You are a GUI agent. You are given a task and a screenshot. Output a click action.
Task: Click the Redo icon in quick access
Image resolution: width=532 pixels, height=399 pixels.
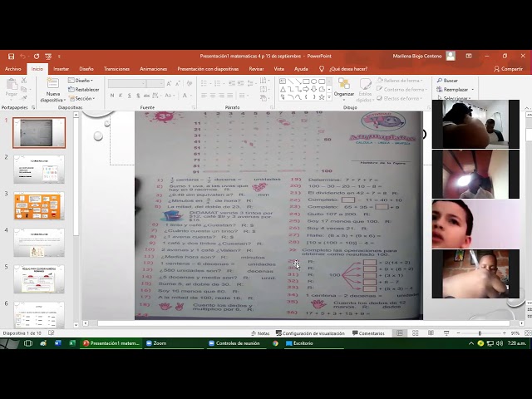(37, 57)
